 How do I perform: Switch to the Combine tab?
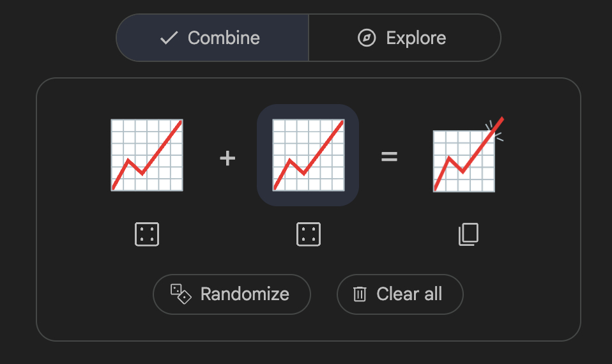click(x=212, y=38)
